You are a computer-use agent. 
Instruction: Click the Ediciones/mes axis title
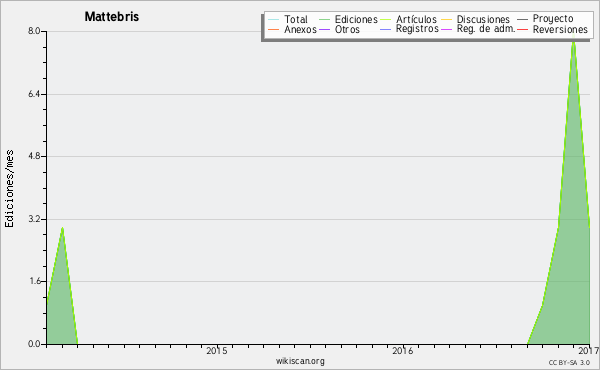point(9,189)
